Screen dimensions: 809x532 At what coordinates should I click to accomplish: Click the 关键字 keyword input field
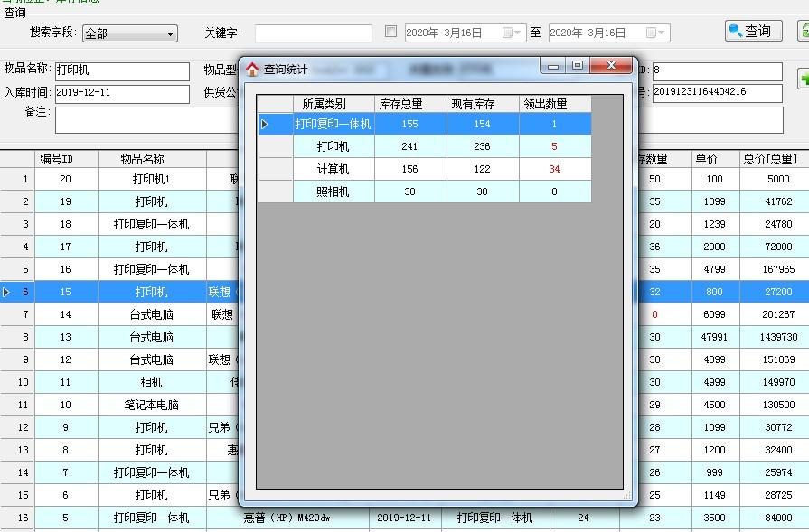tap(313, 33)
